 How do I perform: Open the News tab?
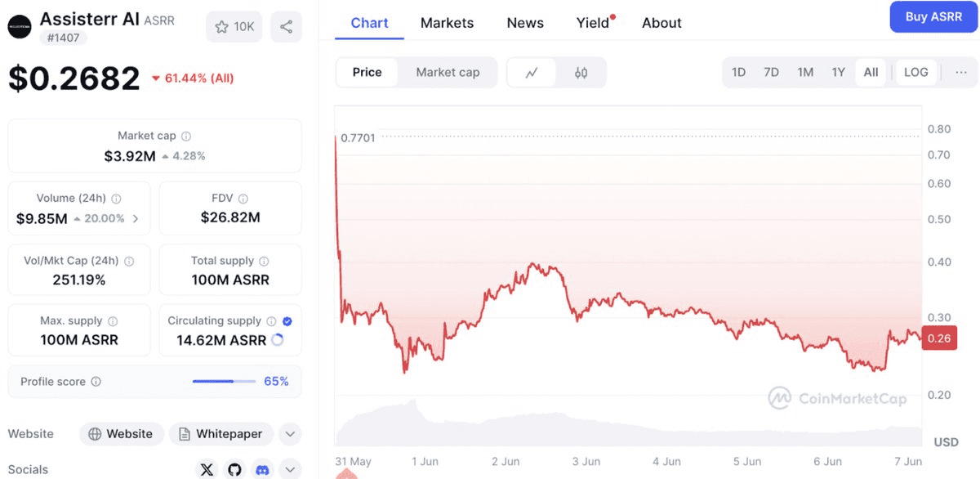click(525, 23)
